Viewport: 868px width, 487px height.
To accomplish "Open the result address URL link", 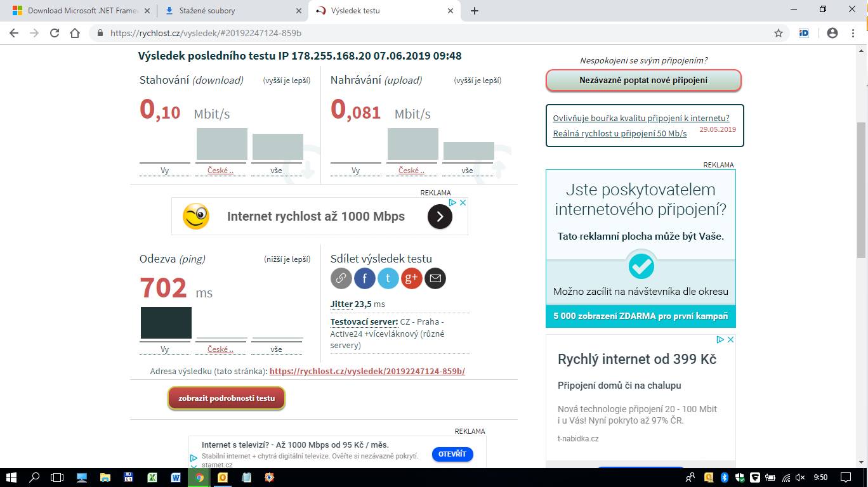I will [367, 371].
